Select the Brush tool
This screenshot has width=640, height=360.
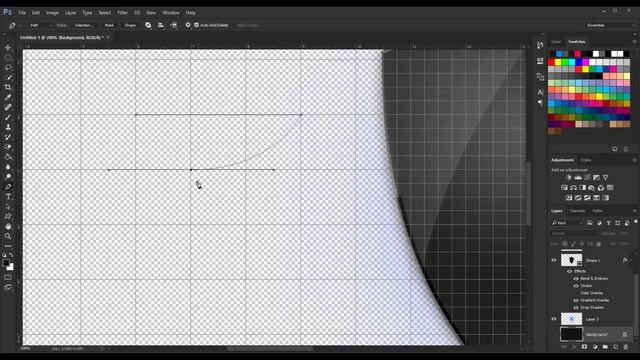(8, 117)
